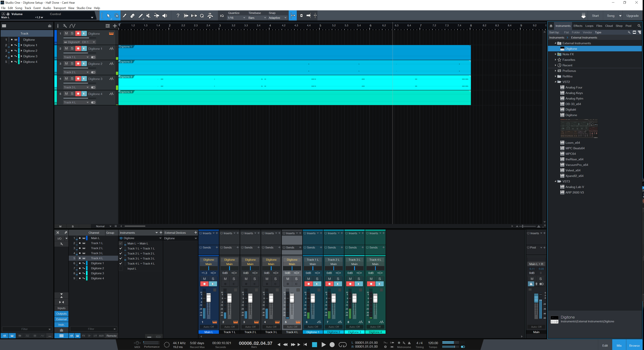Open the browser search magnifier icon
This screenshot has width=644, height=350.
639,26
